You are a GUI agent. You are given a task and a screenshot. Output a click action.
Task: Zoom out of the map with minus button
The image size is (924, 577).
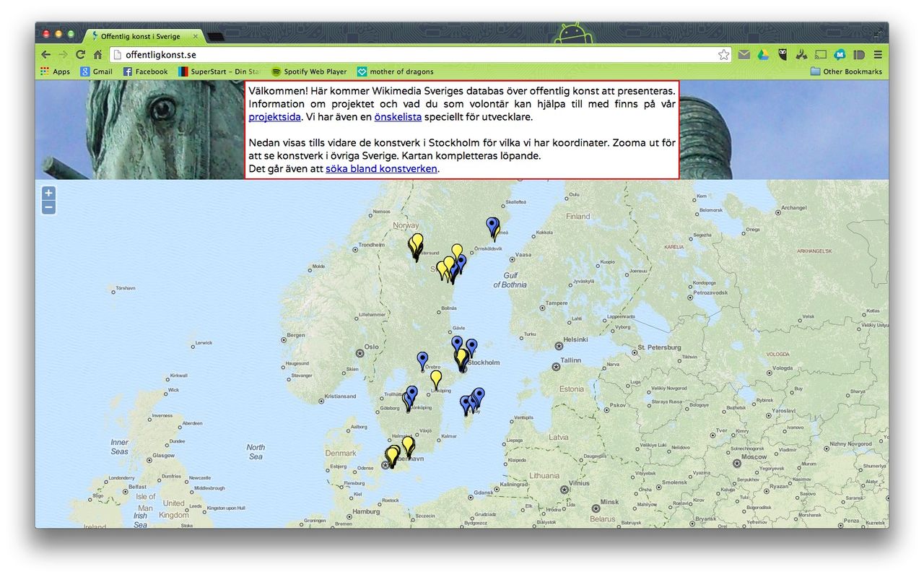[x=48, y=208]
